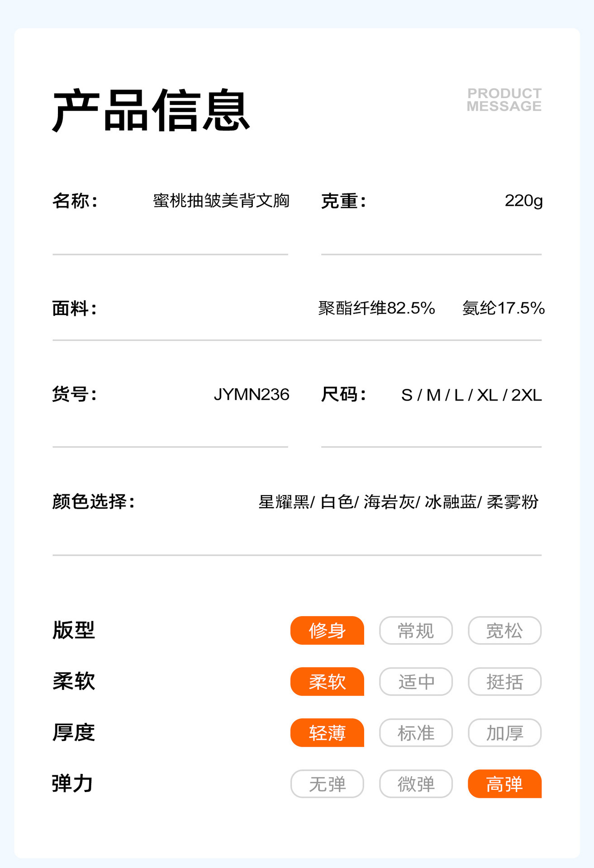The image size is (594, 868).
Task: Click the size list S / M / L / XL / 2XL
Action: [x=471, y=395]
